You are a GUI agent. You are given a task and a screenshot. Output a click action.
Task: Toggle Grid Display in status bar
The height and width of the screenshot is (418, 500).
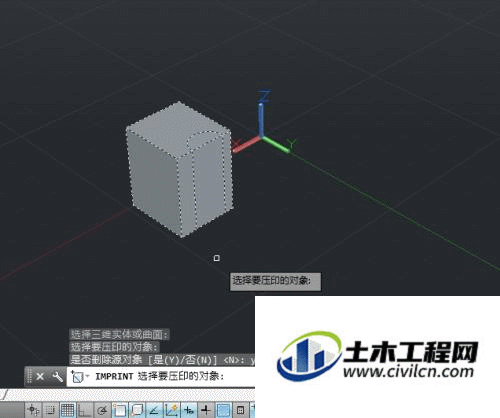[x=68, y=410]
